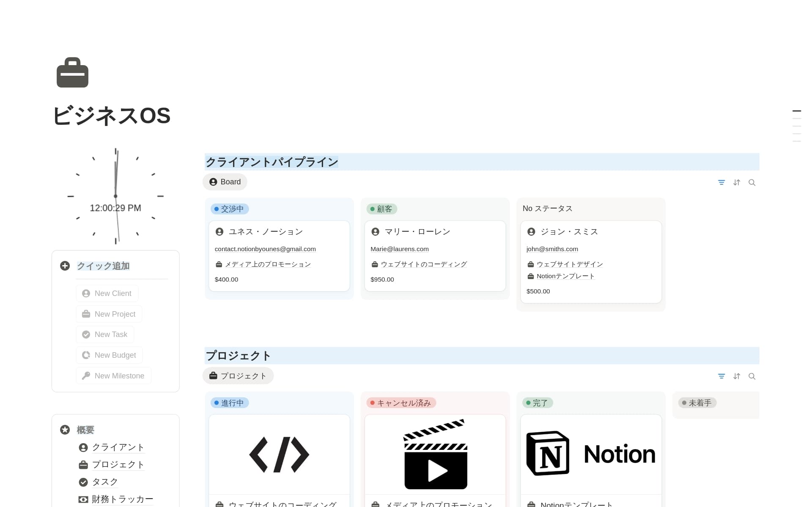
Task: Open search in プロジェクト section
Action: (752, 376)
